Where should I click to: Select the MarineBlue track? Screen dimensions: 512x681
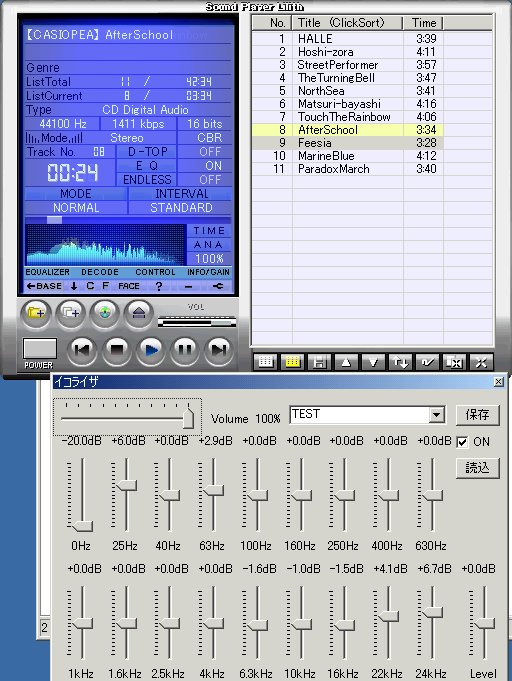click(x=347, y=156)
